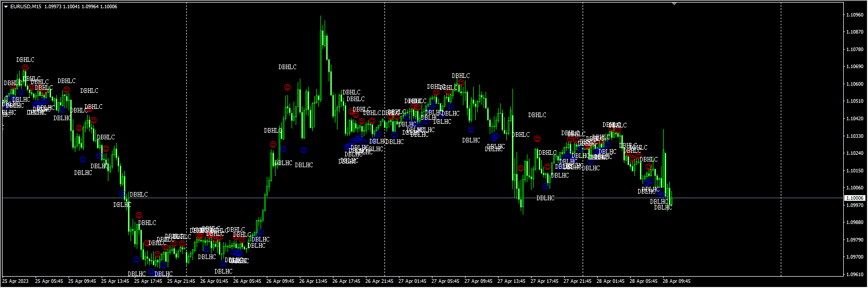Click the 27 Apr 09:45 time label
This screenshot has width=868, height=288.
tap(478, 281)
